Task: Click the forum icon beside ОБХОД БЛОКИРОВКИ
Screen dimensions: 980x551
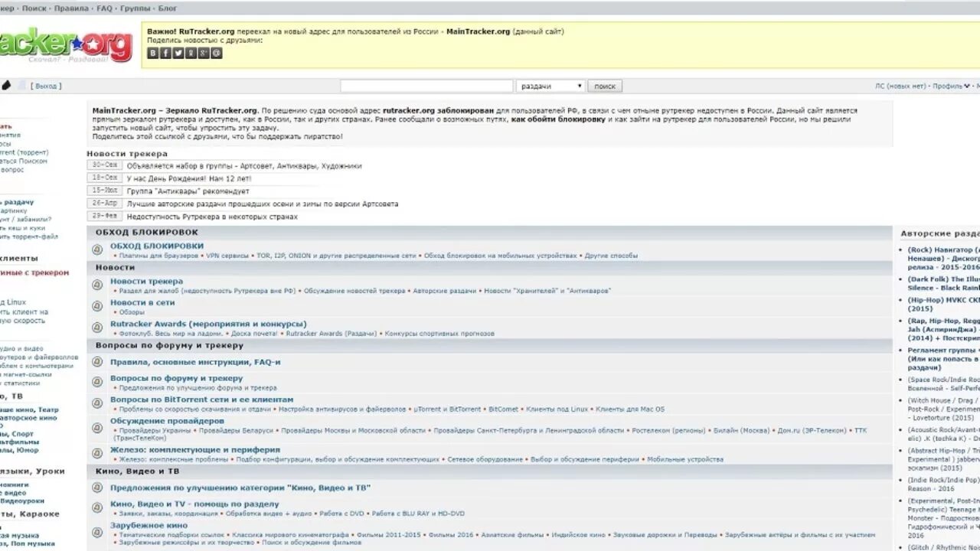Action: click(97, 249)
